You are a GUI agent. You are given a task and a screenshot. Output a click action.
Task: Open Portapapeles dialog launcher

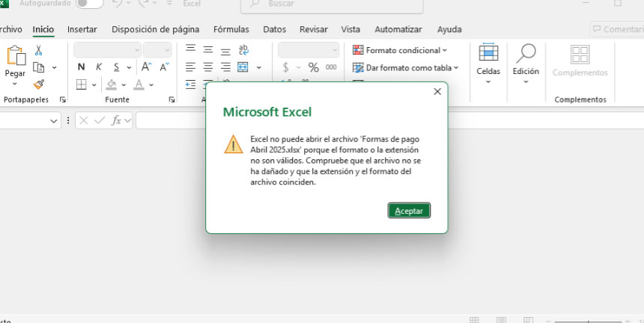tap(62, 99)
